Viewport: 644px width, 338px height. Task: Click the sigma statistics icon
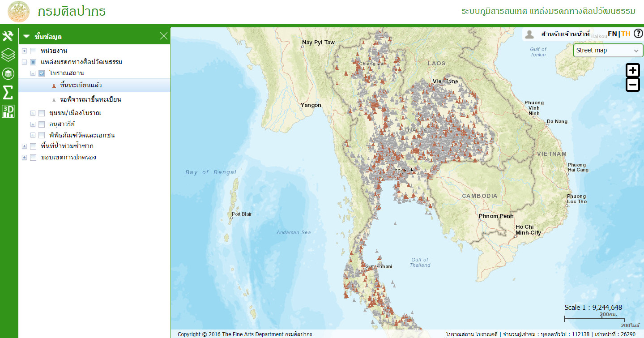pyautogui.click(x=8, y=93)
